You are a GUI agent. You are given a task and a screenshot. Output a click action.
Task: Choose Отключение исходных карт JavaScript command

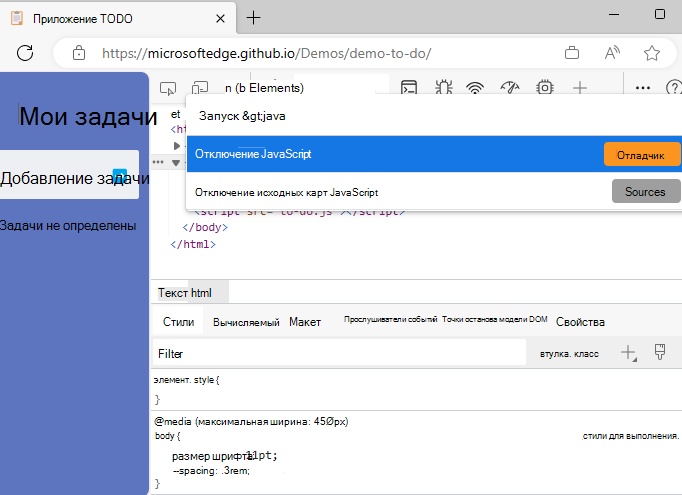pyautogui.click(x=434, y=192)
